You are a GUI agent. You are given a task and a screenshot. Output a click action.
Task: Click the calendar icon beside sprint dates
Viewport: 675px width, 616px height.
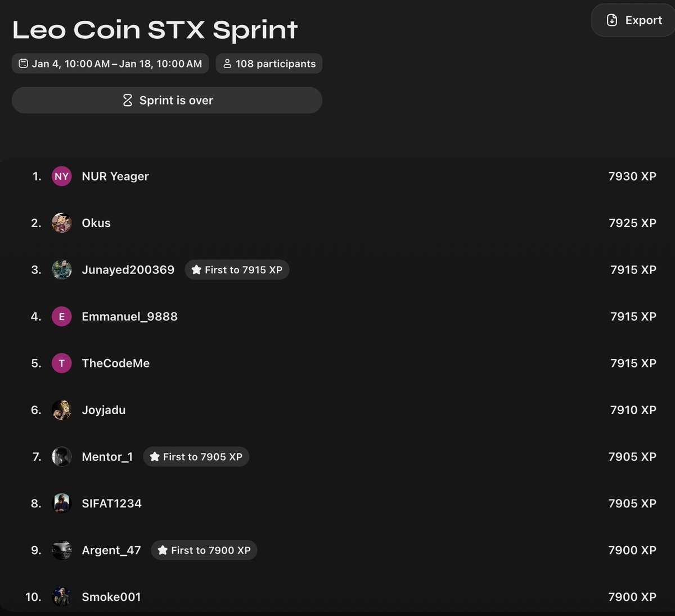(23, 64)
